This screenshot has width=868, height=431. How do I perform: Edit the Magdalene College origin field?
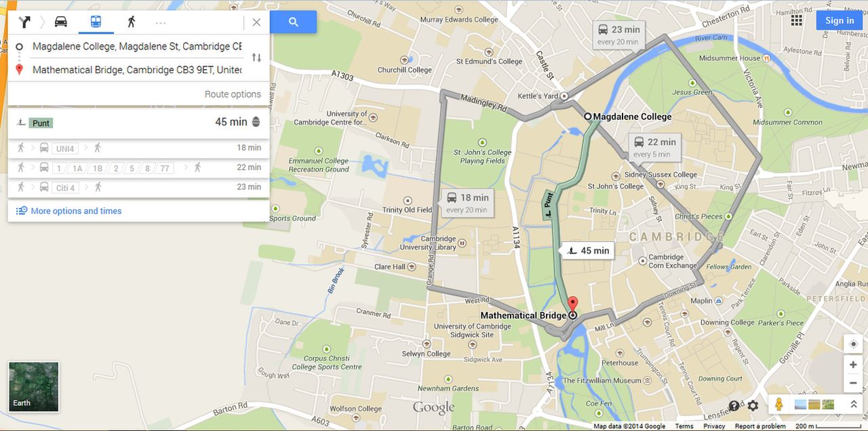pyautogui.click(x=137, y=47)
